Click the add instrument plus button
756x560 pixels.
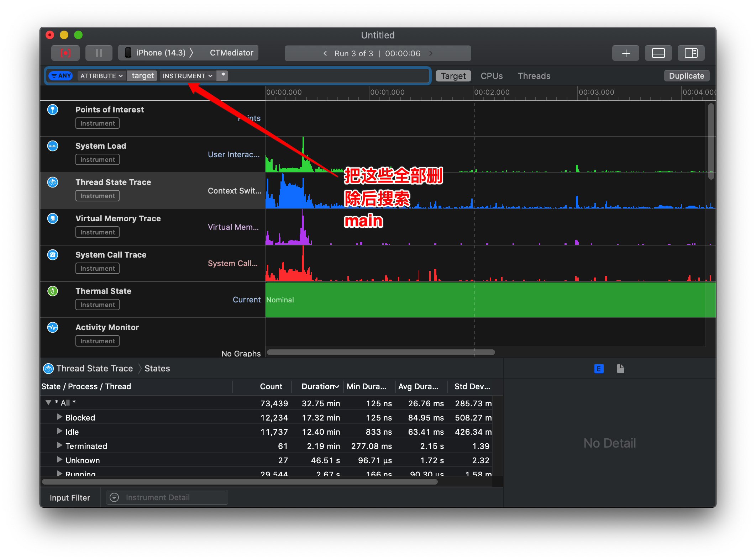[x=626, y=53]
